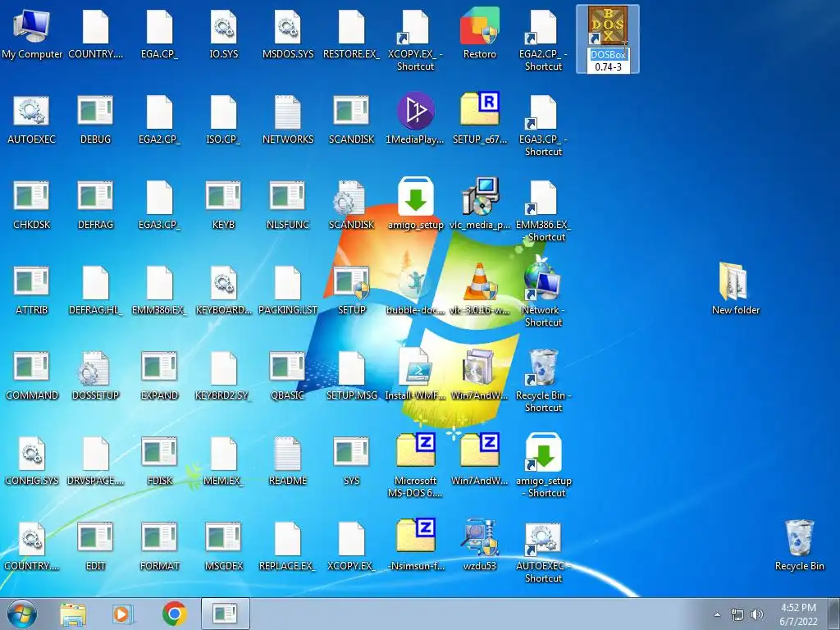Select the FDISK program icon
The height and width of the screenshot is (630, 840).
(160, 453)
